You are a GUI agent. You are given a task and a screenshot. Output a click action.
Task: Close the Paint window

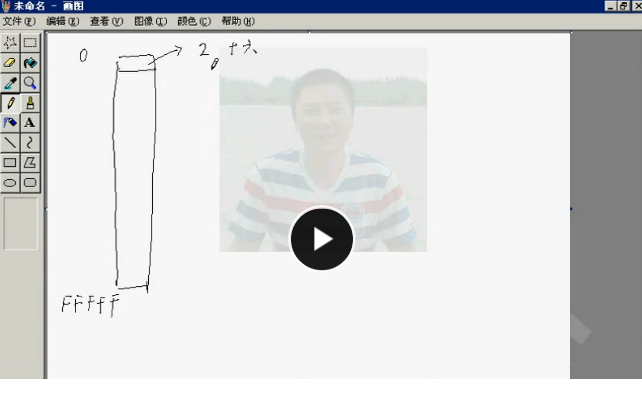tap(637, 6)
